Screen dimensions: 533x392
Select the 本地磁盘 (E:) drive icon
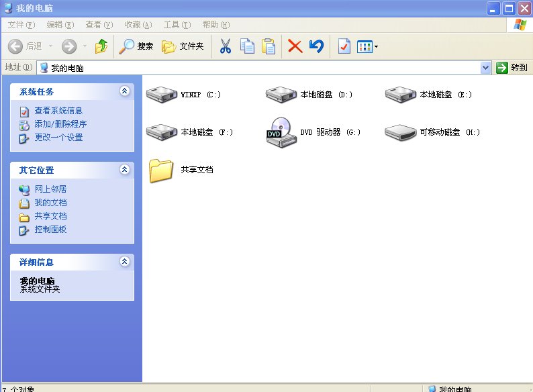coord(401,95)
